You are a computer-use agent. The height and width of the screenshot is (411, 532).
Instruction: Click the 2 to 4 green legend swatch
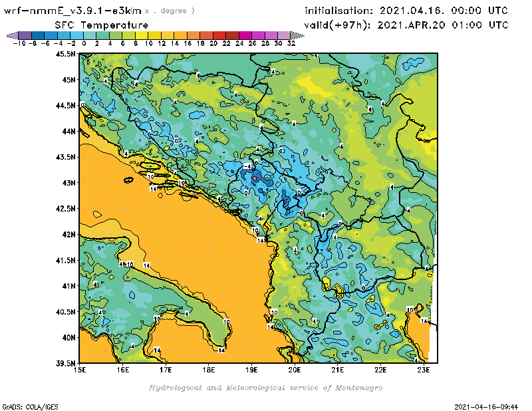(x=103, y=35)
